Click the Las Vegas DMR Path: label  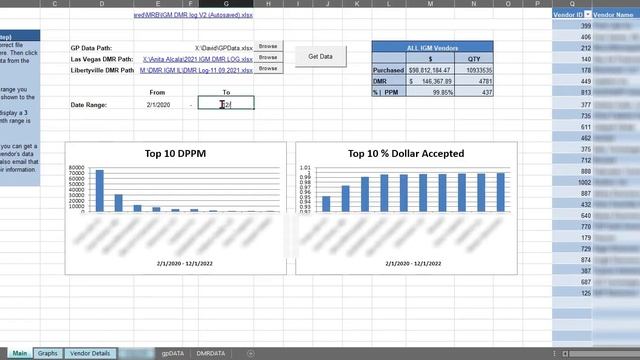coord(102,59)
